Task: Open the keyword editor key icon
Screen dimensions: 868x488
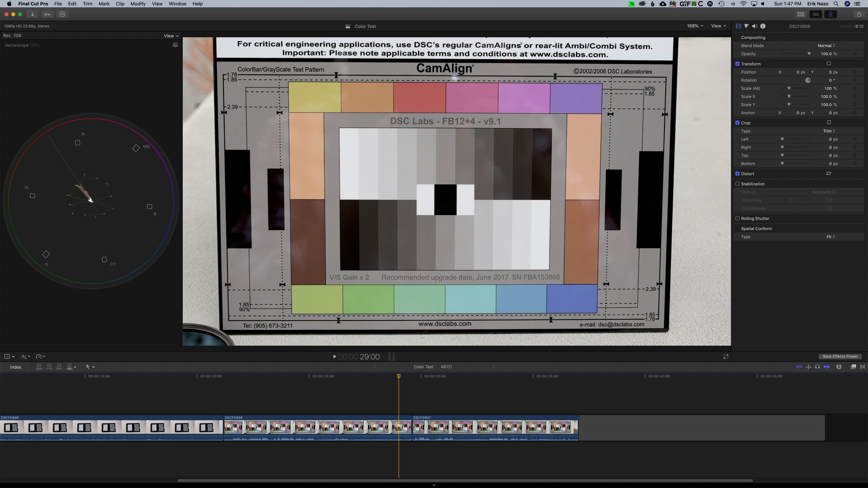Action: pos(47,14)
